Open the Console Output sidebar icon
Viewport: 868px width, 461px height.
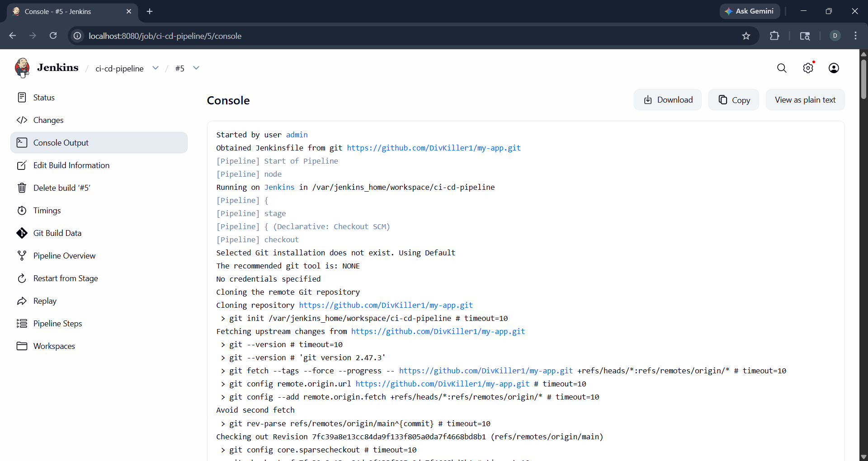22,142
